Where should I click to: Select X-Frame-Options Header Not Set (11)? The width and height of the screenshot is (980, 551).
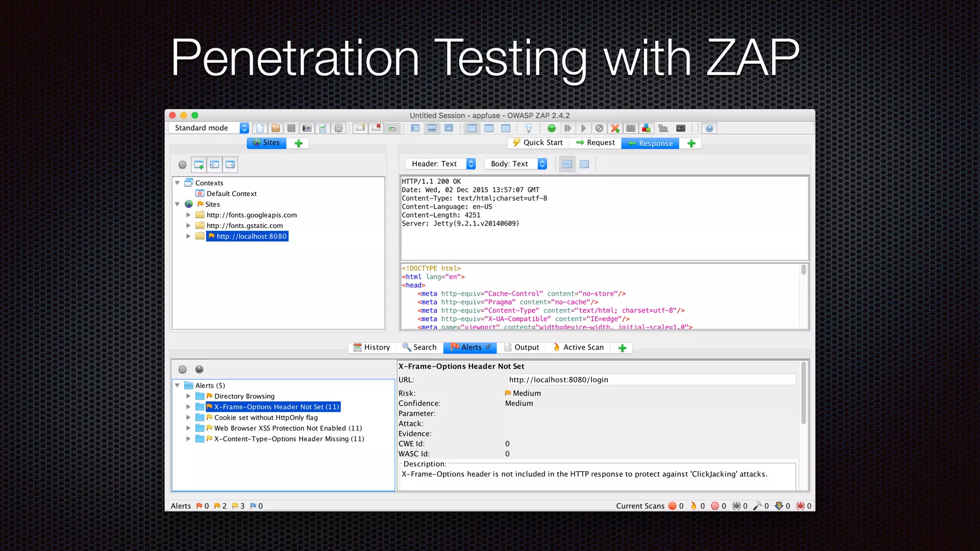pyautogui.click(x=273, y=407)
